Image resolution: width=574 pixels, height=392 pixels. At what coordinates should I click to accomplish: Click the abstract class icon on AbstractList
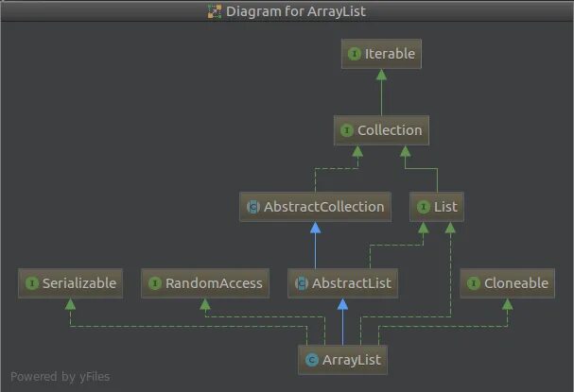(x=302, y=283)
